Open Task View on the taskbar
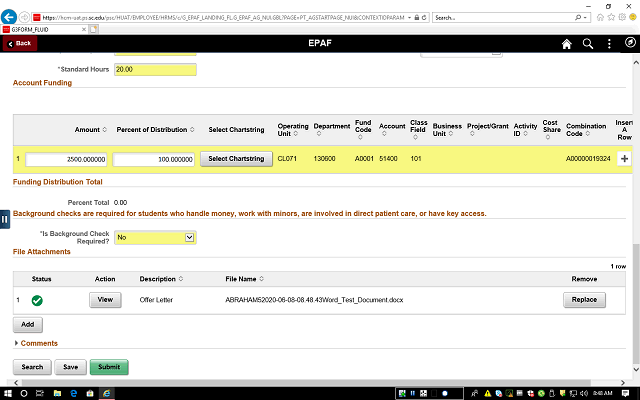The width and height of the screenshot is (640, 400). click(40, 393)
